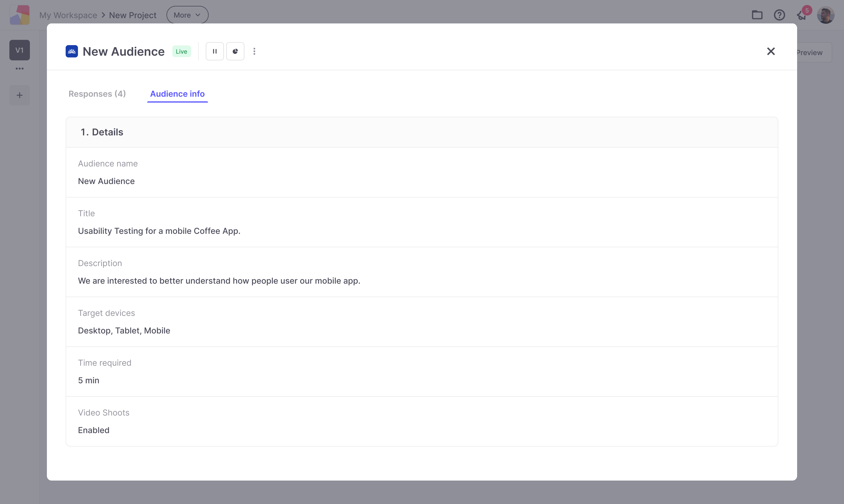Open the More dropdown in header

click(187, 15)
